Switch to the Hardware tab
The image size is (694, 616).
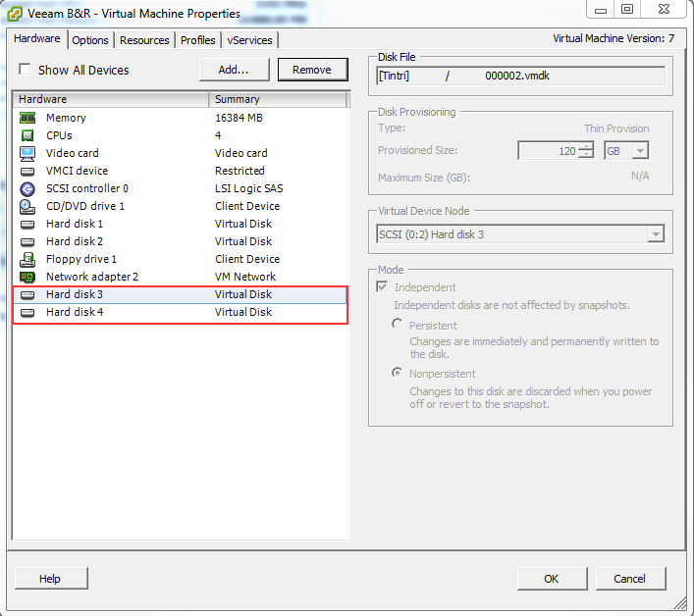coord(37,39)
